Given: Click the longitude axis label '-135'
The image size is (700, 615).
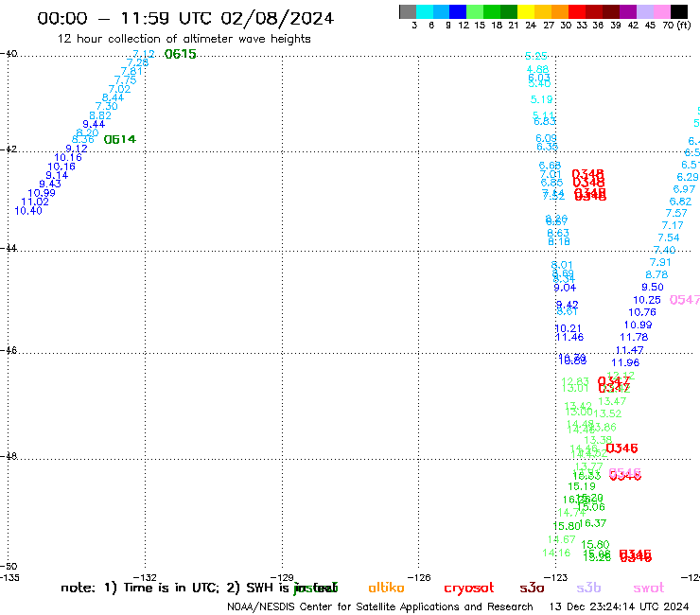Looking at the screenshot, I should tap(9, 577).
